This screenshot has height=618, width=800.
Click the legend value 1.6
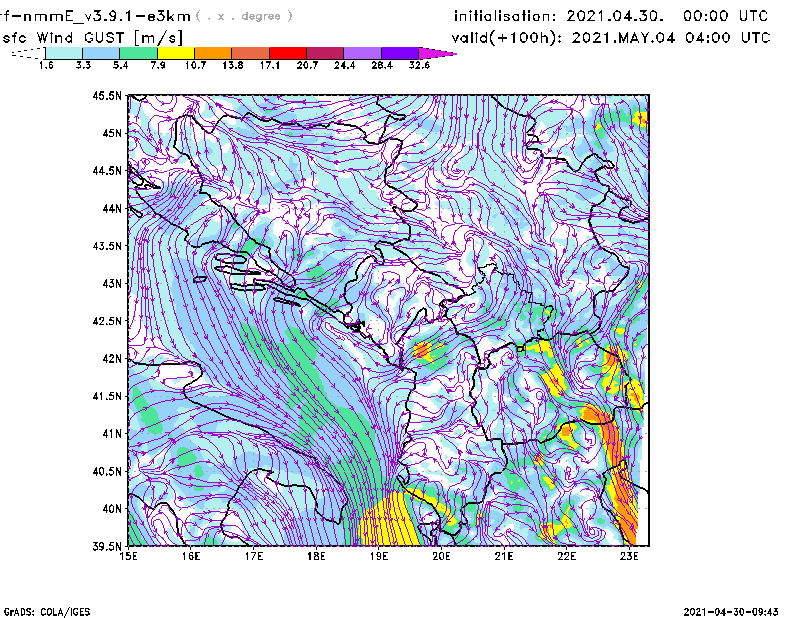[x=46, y=65]
